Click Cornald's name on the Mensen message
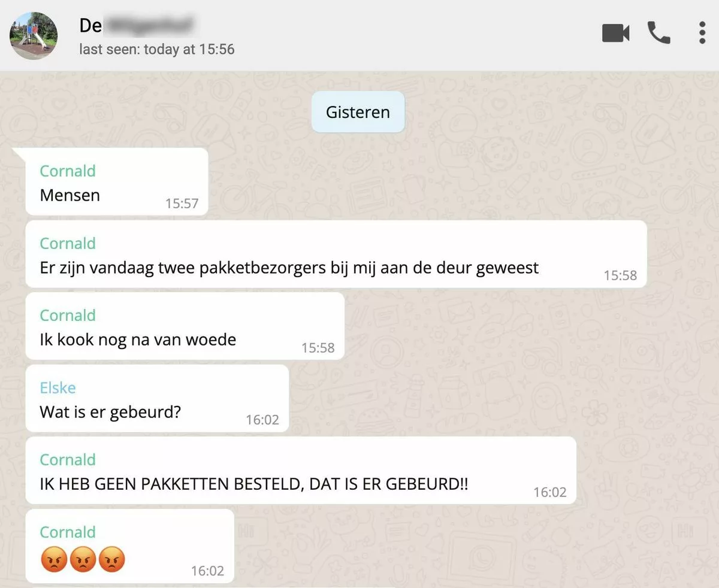The height and width of the screenshot is (588, 719). point(68,171)
